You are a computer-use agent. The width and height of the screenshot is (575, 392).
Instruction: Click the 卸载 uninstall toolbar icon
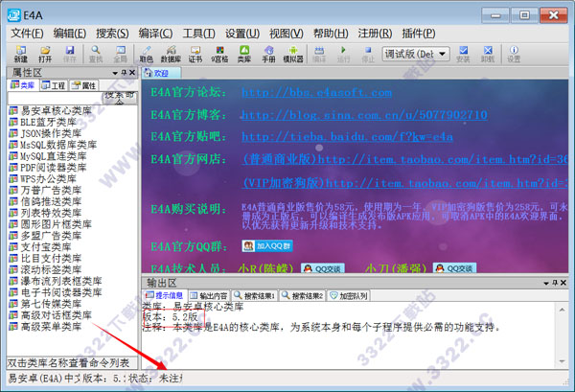pos(488,55)
